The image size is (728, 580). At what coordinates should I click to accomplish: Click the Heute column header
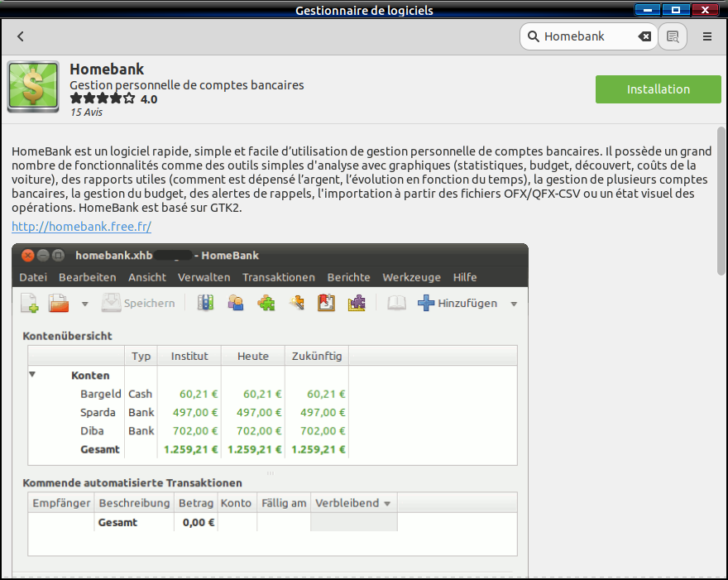pyautogui.click(x=253, y=356)
